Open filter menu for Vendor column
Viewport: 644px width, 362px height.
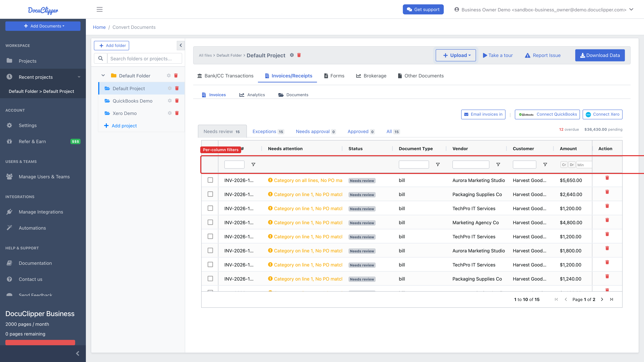click(498, 164)
